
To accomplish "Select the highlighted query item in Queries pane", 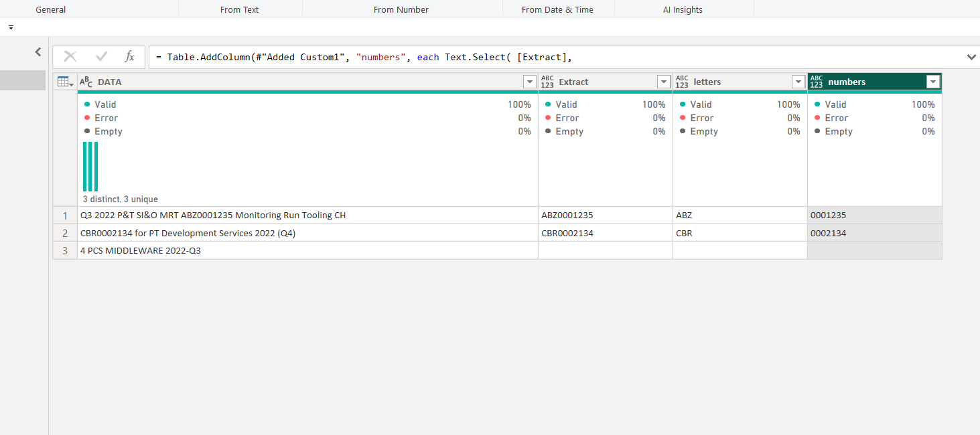I will (23, 80).
